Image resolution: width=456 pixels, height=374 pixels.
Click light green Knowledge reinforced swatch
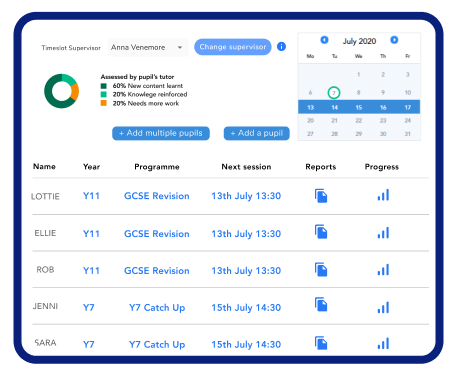(x=104, y=94)
